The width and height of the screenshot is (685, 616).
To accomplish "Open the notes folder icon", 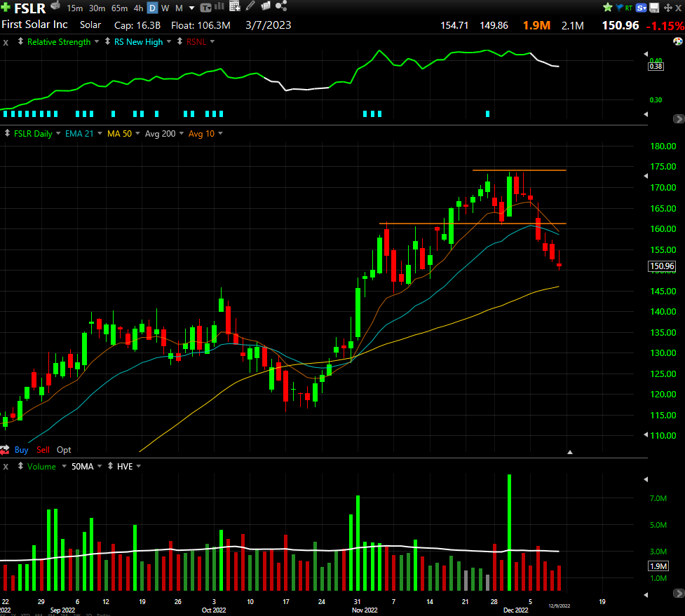I will (x=265, y=6).
